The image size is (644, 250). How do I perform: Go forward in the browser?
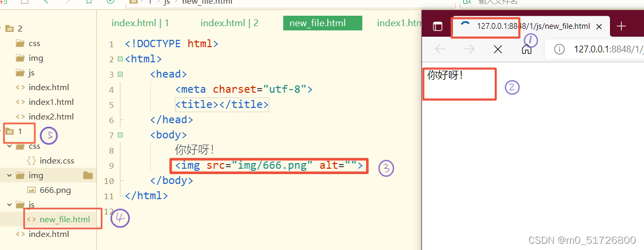click(469, 49)
